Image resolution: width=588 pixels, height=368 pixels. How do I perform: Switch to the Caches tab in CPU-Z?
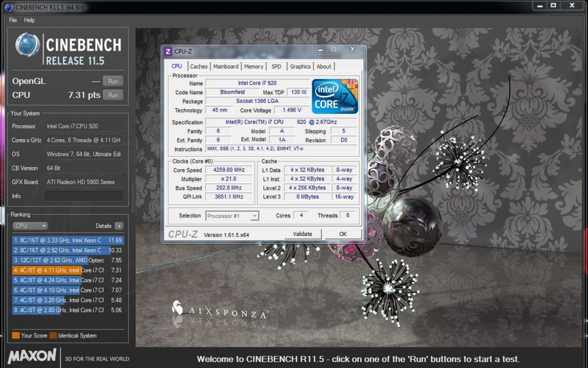point(199,67)
